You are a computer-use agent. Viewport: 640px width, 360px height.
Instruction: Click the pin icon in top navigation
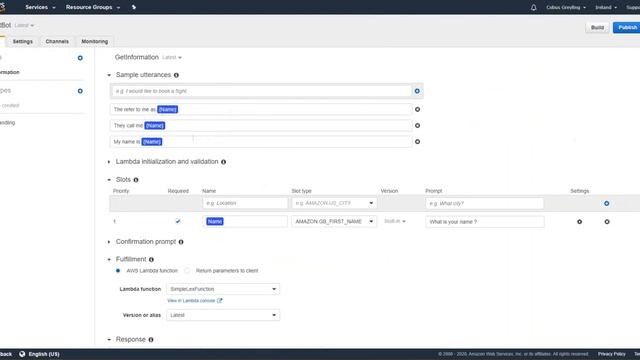[133, 7]
